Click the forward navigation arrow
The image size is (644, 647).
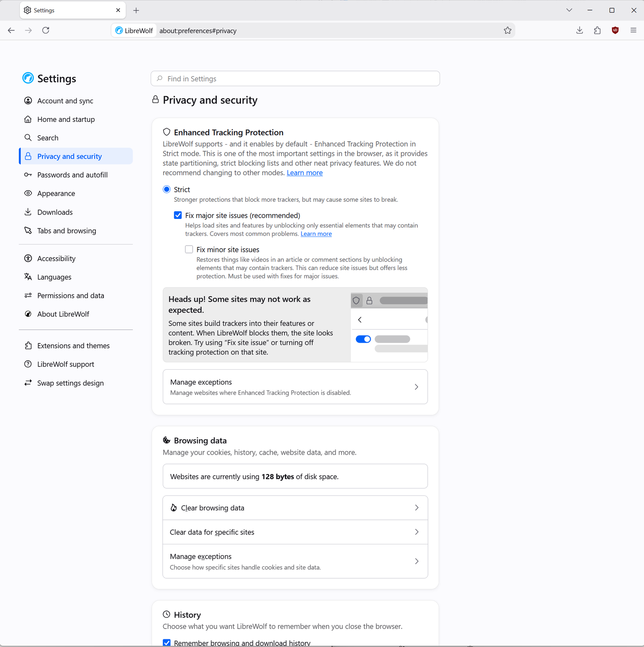[x=28, y=30]
